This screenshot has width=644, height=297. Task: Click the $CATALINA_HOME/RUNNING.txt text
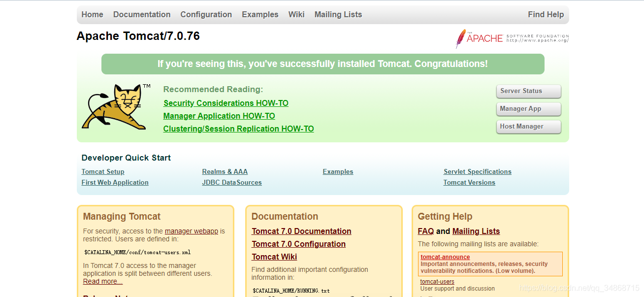[291, 291]
